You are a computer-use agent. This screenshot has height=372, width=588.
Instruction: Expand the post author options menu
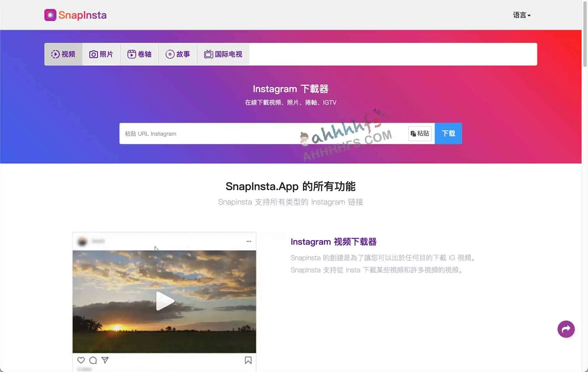[x=249, y=241]
